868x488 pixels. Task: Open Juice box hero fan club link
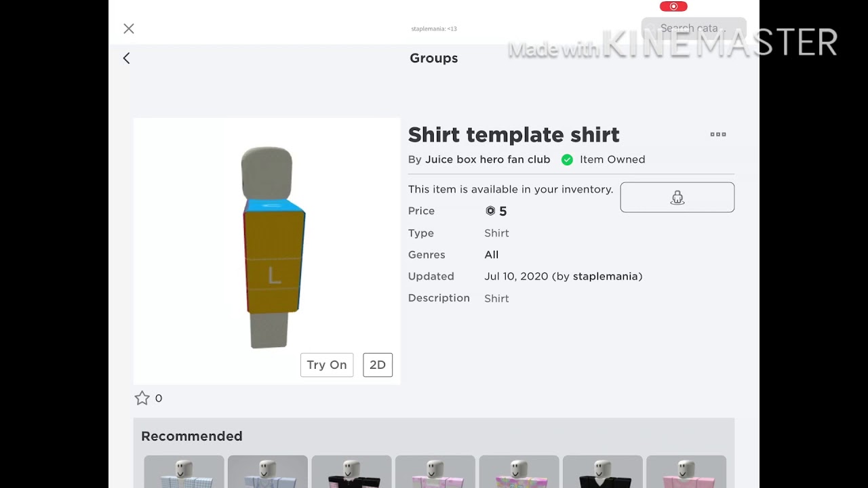click(488, 159)
